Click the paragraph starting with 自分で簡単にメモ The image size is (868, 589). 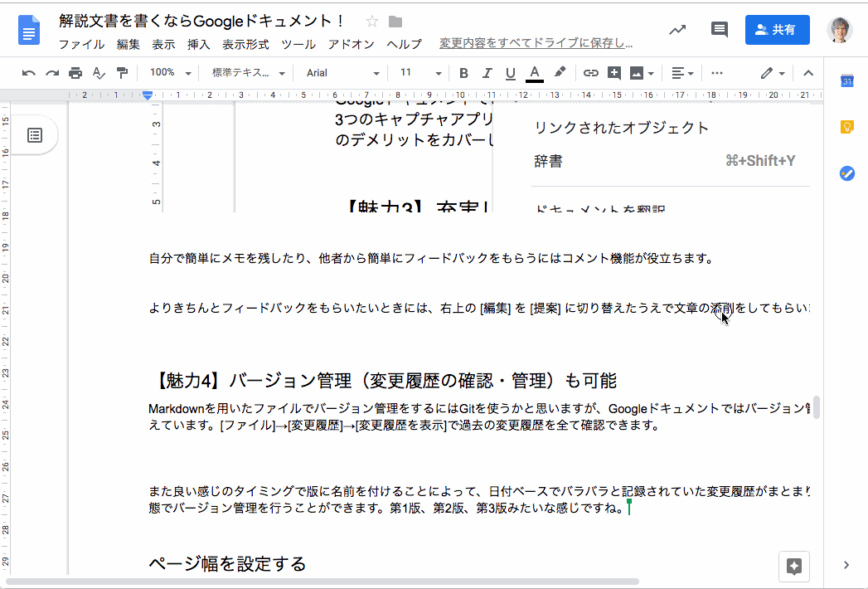pos(432,258)
